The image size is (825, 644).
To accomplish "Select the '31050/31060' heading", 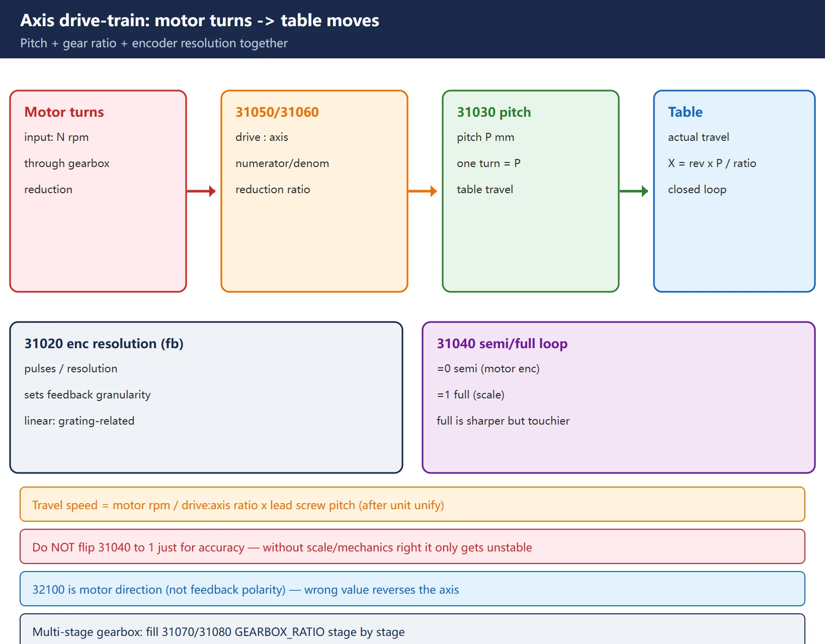I will (277, 112).
